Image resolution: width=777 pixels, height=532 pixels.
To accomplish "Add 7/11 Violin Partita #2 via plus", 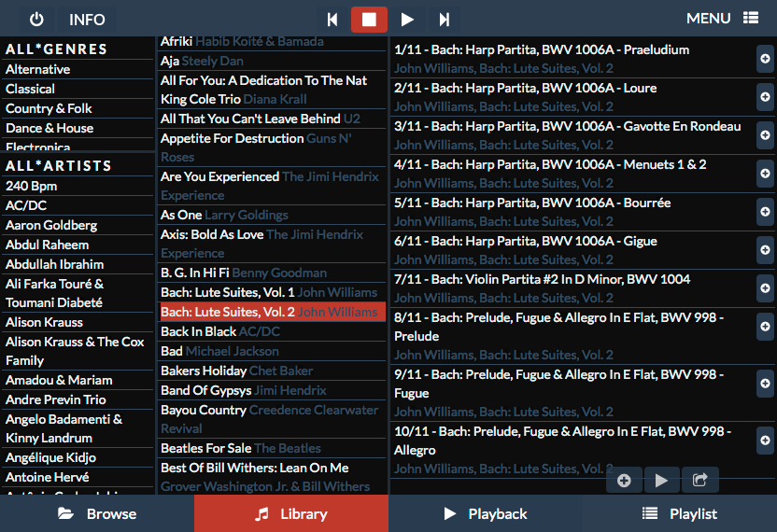I will (x=765, y=288).
